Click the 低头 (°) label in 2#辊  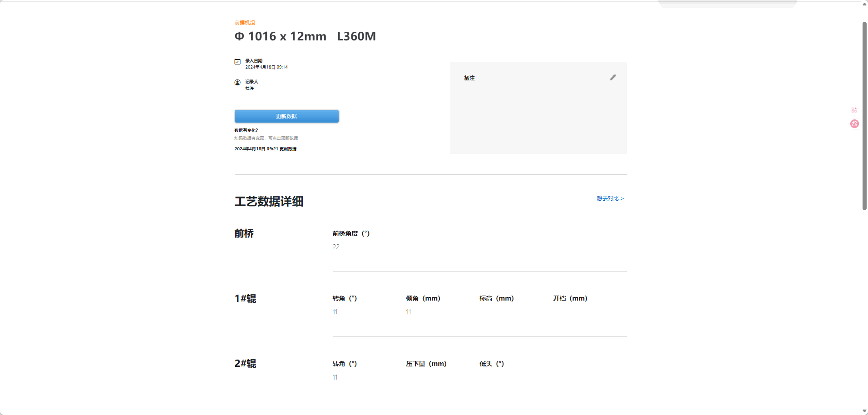[492, 364]
